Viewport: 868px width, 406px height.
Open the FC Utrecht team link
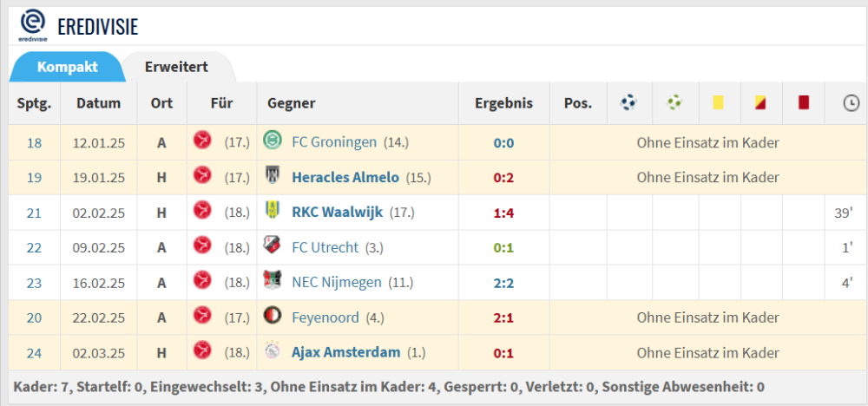pos(325,247)
